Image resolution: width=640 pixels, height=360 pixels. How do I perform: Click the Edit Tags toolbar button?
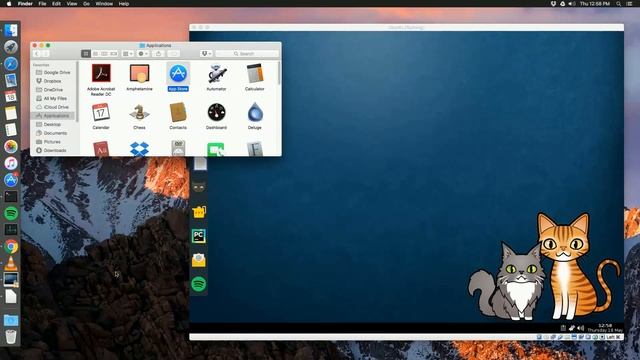[x=173, y=53]
